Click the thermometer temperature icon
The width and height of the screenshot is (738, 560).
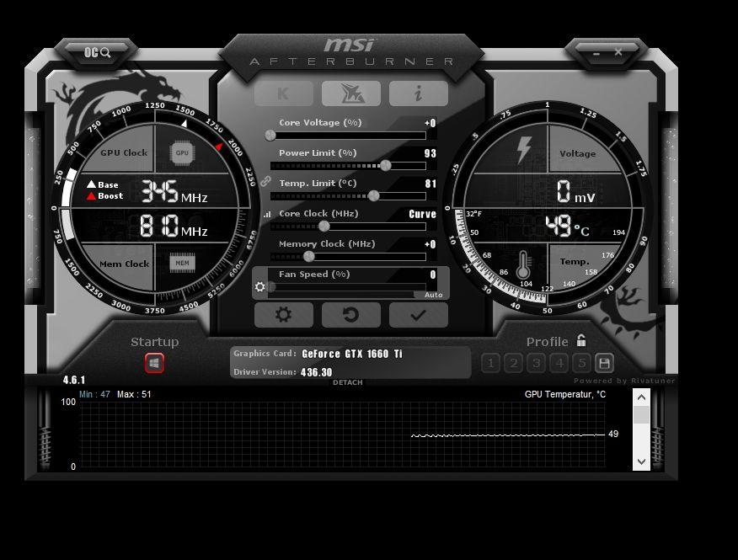click(523, 265)
